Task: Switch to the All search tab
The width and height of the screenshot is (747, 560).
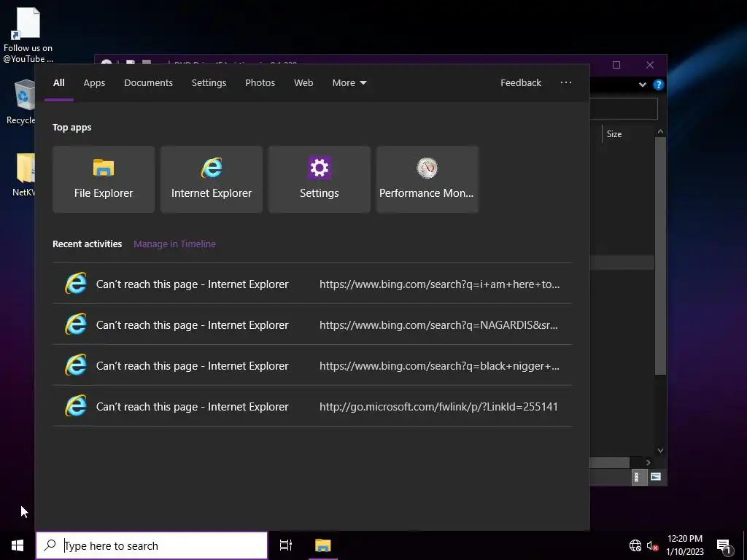Action: point(58,83)
